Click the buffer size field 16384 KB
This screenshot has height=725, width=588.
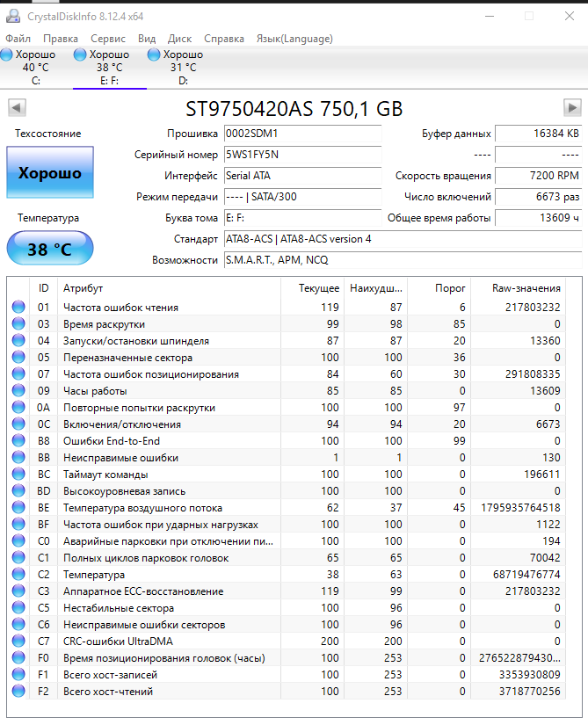(x=538, y=134)
